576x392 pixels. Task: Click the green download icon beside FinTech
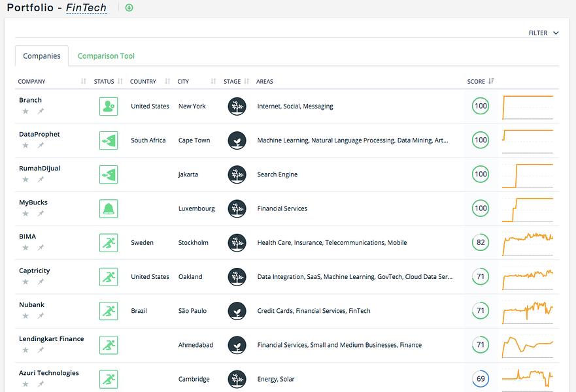point(129,8)
